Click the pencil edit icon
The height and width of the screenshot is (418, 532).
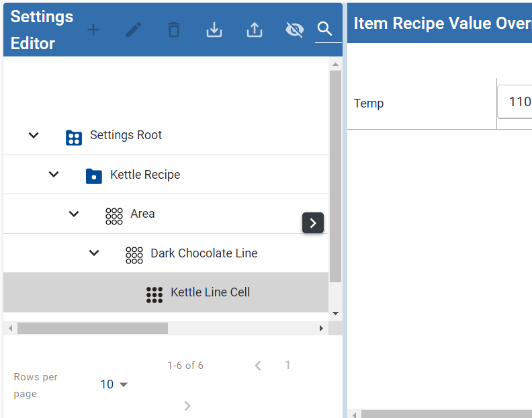(x=134, y=30)
